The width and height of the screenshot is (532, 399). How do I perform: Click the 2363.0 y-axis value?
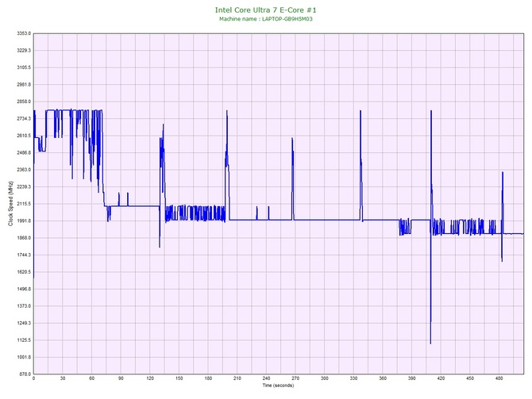24,170
